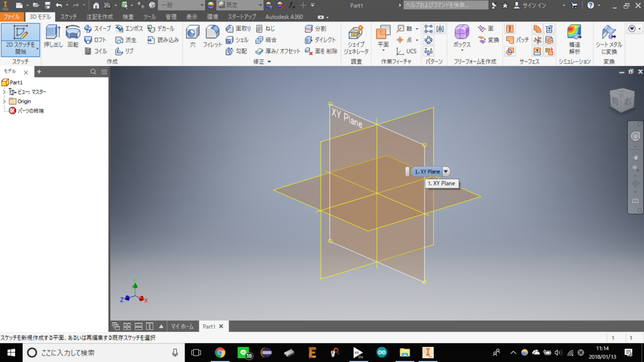644x362 pixels.
Task: Click シートメタルに変換 convert tool
Action: [609, 40]
